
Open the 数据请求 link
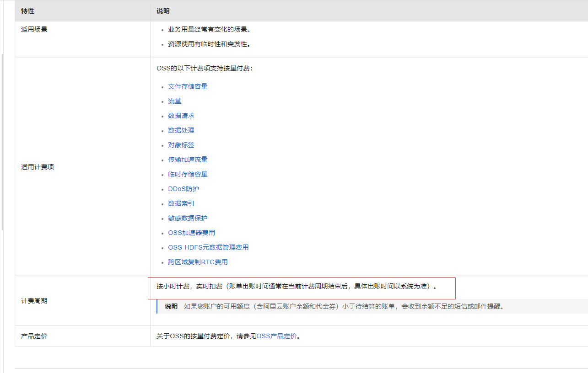coord(181,116)
